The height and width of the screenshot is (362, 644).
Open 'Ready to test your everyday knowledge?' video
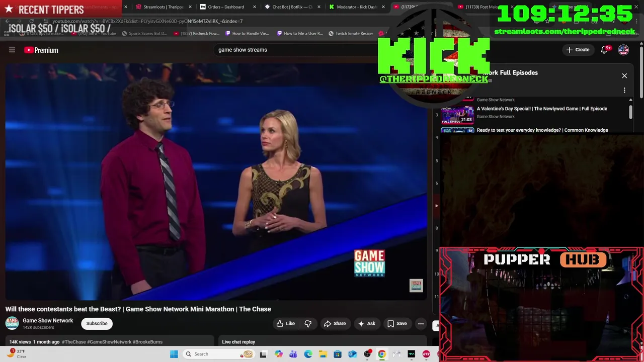(x=542, y=130)
